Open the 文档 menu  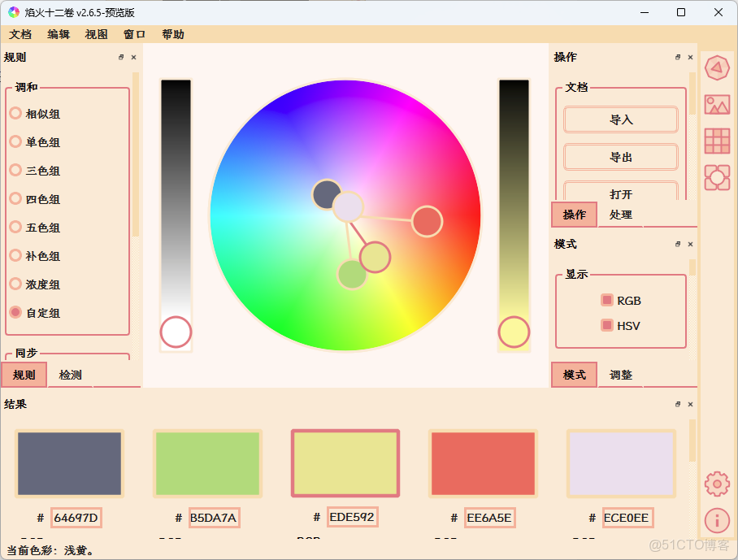[x=20, y=34]
